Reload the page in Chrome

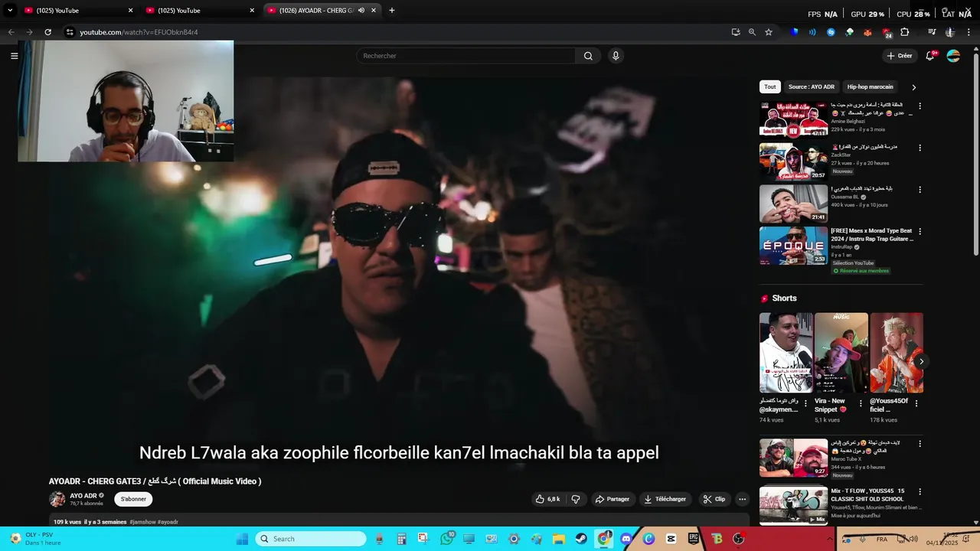click(x=47, y=32)
